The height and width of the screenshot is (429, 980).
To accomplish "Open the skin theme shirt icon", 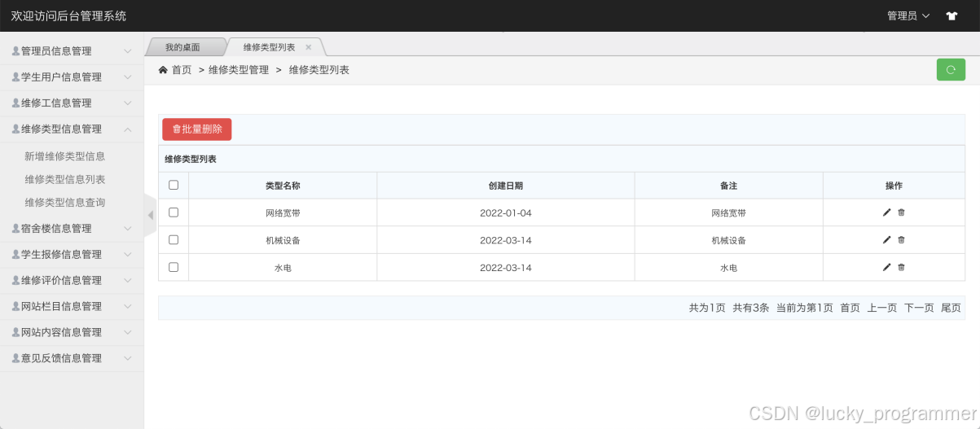I will click(951, 15).
